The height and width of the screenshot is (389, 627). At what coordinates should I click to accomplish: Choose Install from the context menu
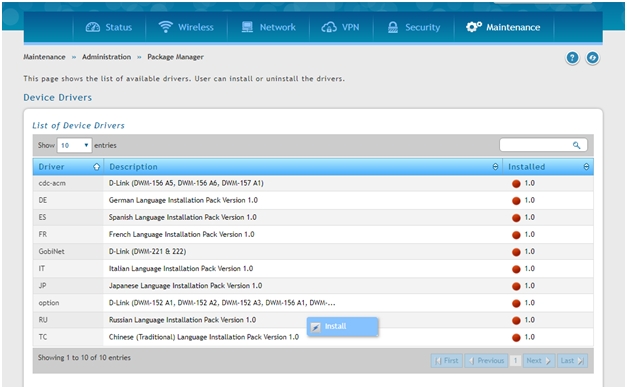point(343,327)
